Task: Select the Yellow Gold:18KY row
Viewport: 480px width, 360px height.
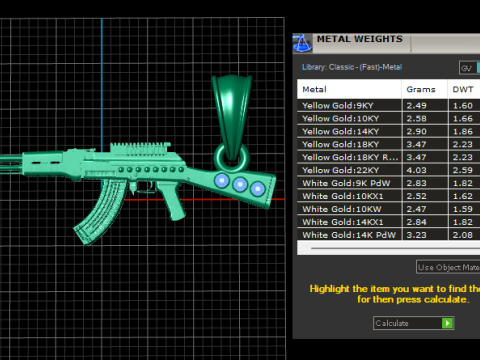Action: (x=389, y=144)
